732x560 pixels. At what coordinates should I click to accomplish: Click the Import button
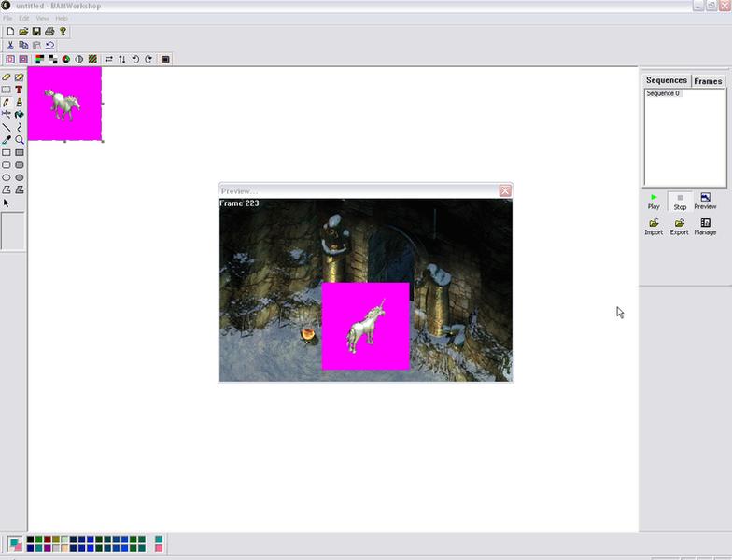pos(654,227)
